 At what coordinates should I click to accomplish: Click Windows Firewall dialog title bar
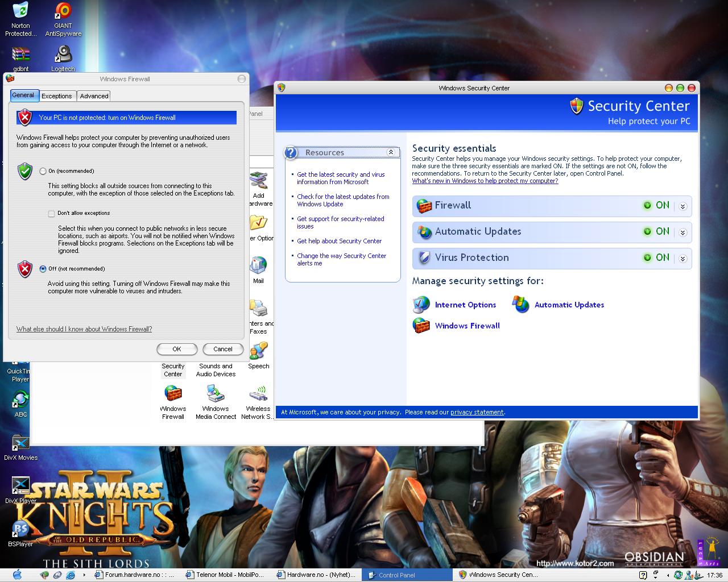(125, 79)
